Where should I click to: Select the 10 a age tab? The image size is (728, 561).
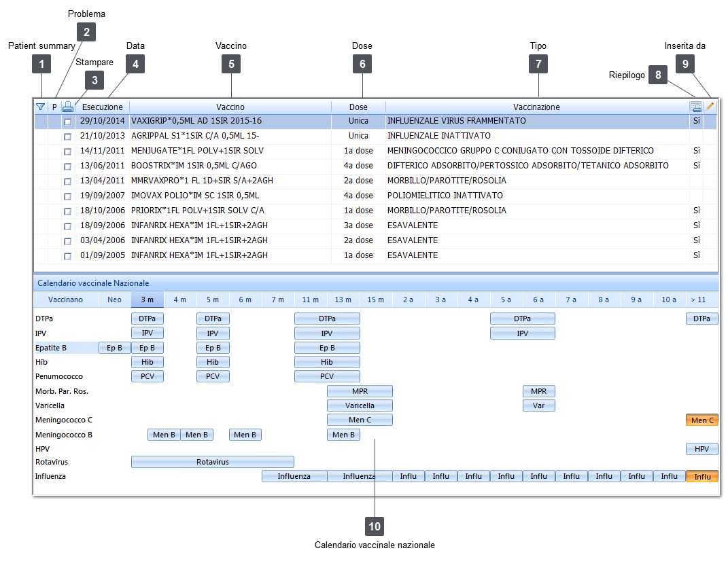(x=669, y=300)
